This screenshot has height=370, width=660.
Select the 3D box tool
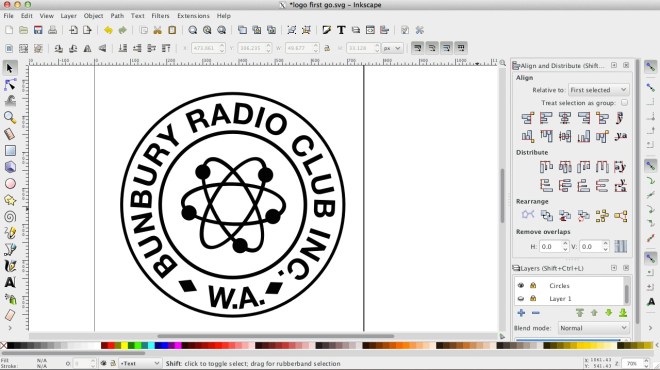pyautogui.click(x=10, y=167)
